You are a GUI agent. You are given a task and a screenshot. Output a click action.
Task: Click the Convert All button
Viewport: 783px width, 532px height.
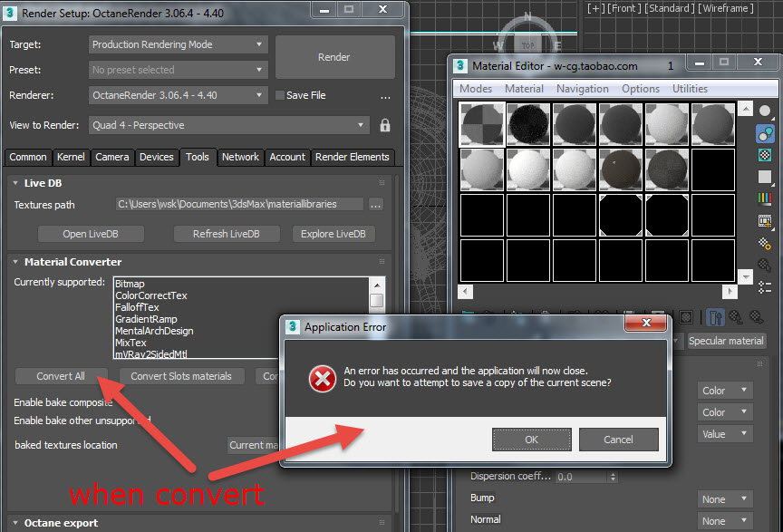click(61, 376)
